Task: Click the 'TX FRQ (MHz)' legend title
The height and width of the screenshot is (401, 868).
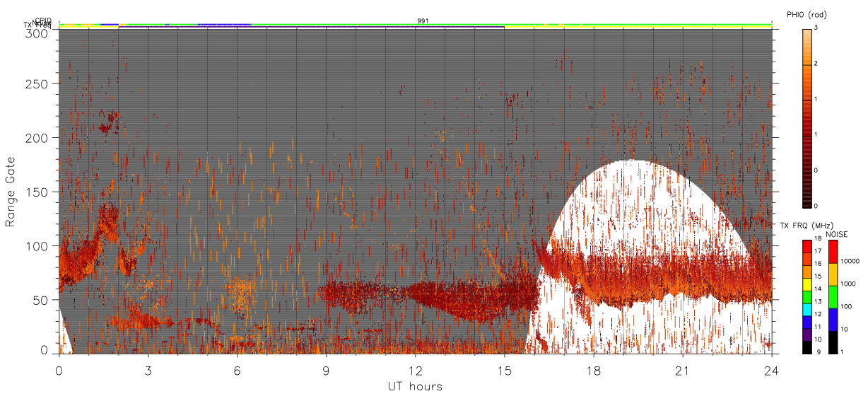Action: 807,226
